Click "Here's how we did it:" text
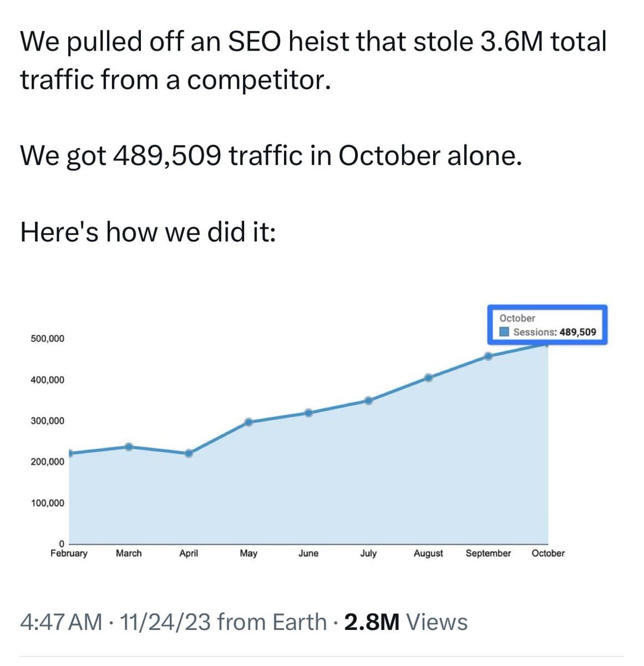644x666 pixels. coord(148,231)
